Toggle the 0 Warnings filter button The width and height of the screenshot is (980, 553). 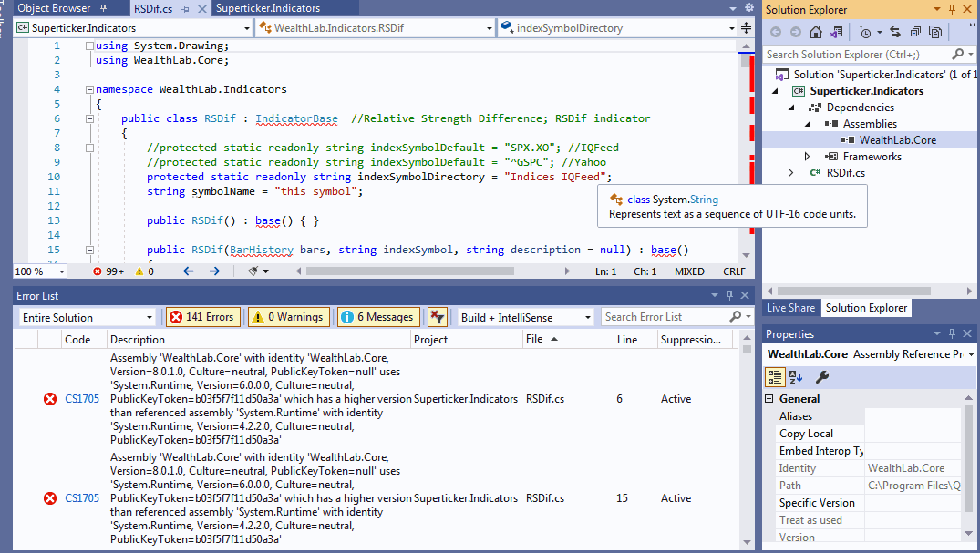[x=288, y=316]
